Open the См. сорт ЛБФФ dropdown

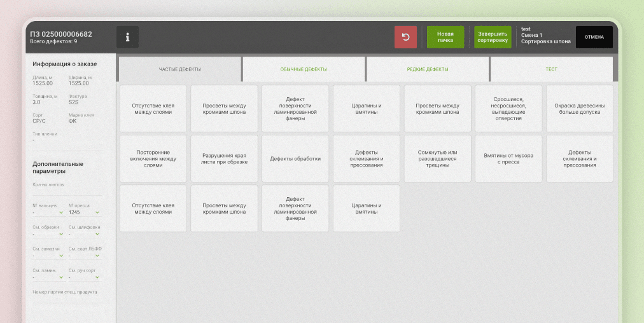tap(84, 256)
